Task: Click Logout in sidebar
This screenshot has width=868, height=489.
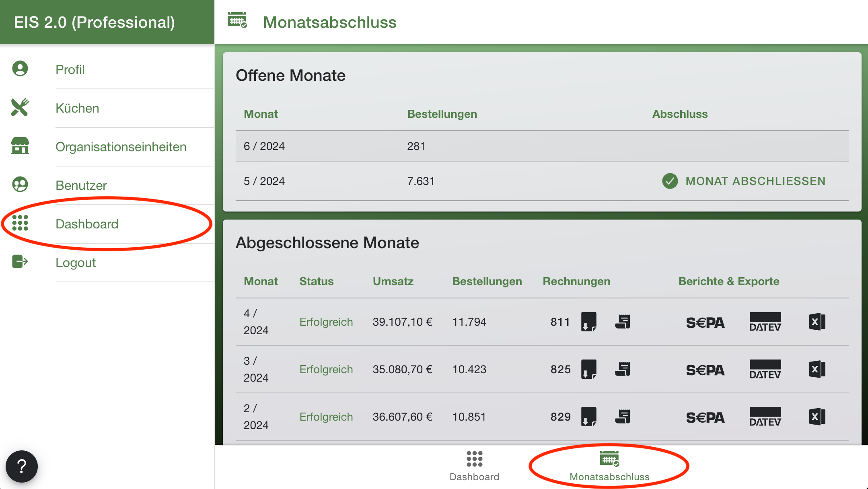Action: point(76,263)
